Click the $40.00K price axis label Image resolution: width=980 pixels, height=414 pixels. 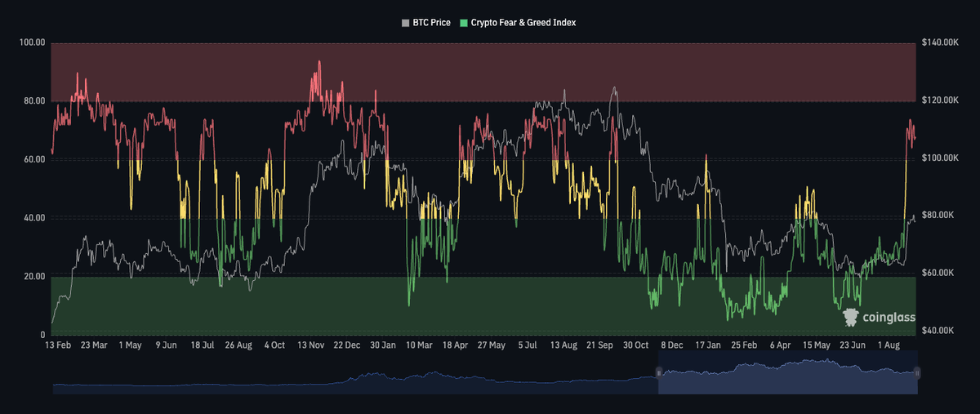[939, 331]
